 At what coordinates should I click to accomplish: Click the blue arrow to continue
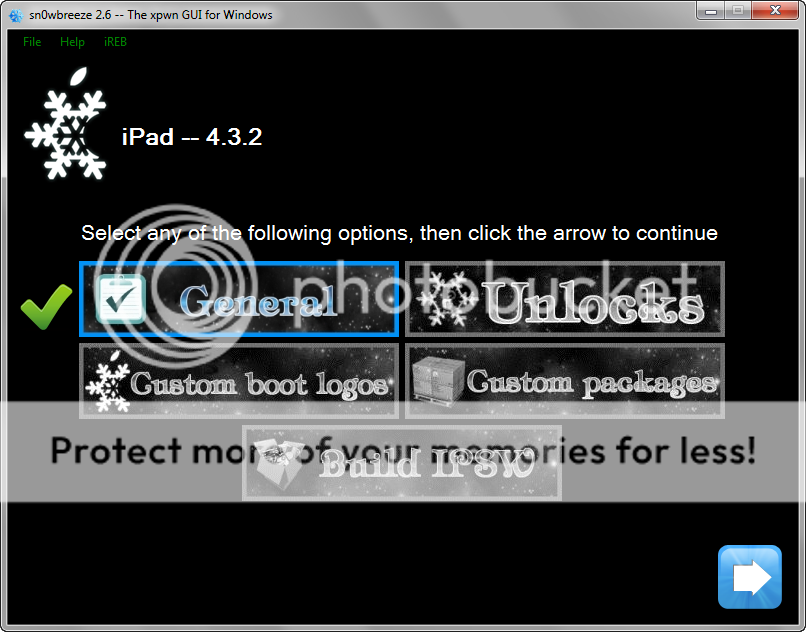(749, 577)
